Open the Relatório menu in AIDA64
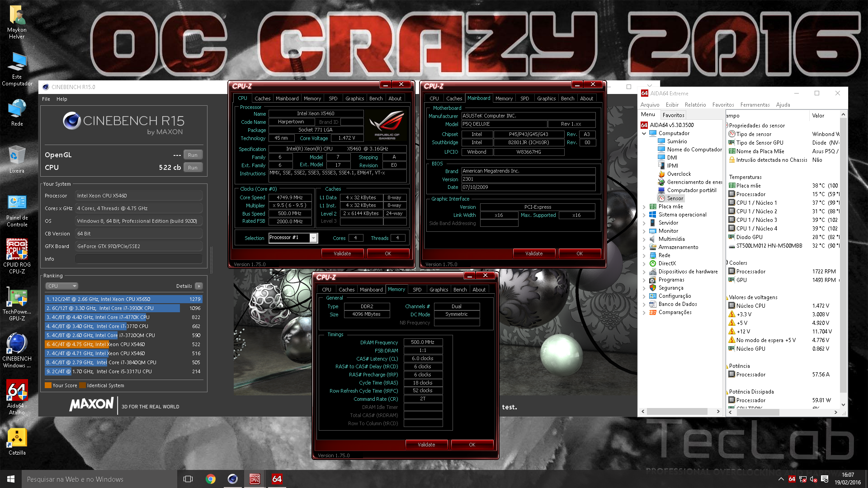This screenshot has height=488, width=868. tap(695, 105)
